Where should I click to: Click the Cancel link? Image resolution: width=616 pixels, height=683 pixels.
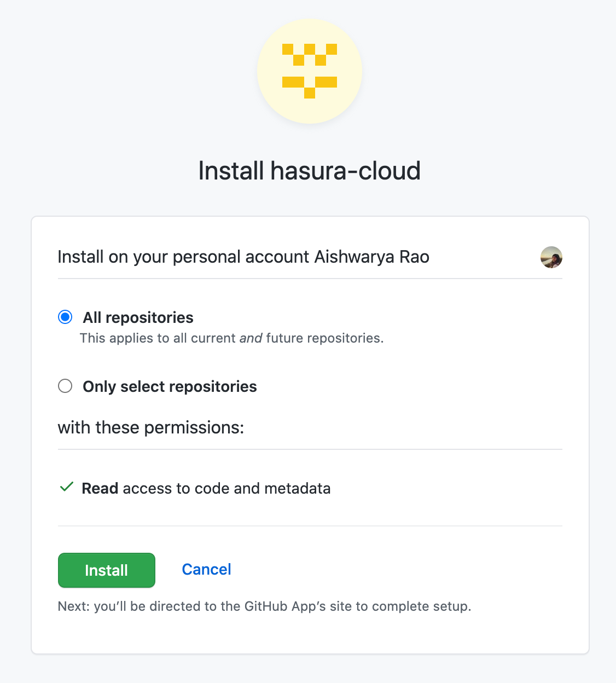coord(206,569)
